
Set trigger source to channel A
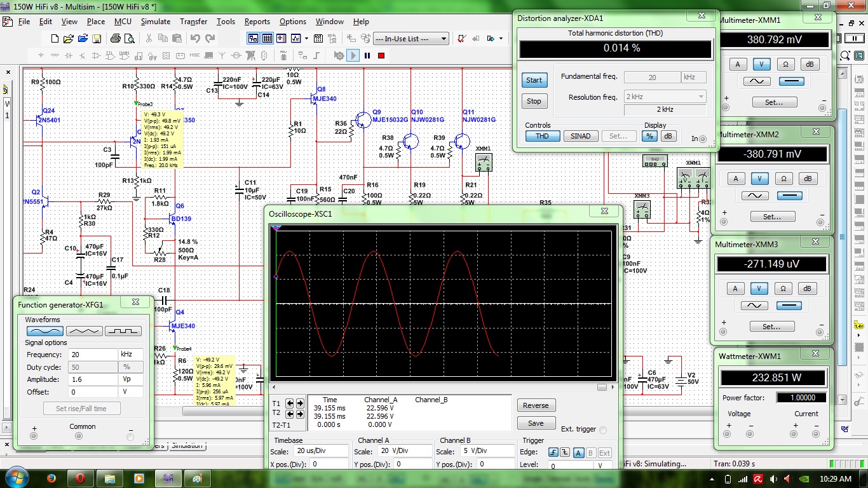(579, 453)
